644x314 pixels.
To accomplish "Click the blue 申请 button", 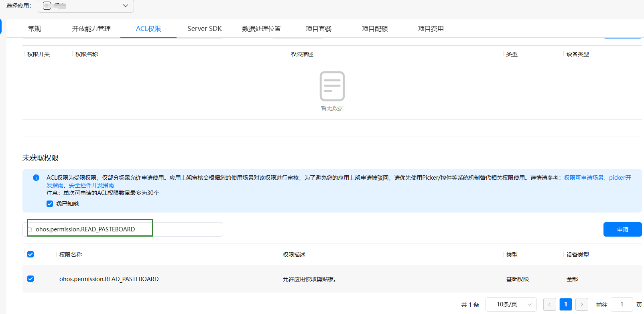I will (623, 229).
